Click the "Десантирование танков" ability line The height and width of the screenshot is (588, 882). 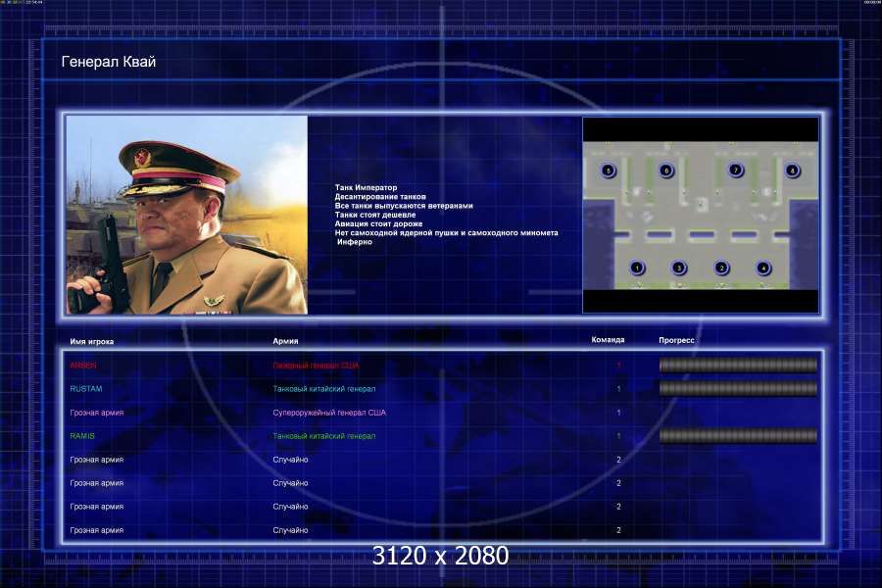click(380, 196)
